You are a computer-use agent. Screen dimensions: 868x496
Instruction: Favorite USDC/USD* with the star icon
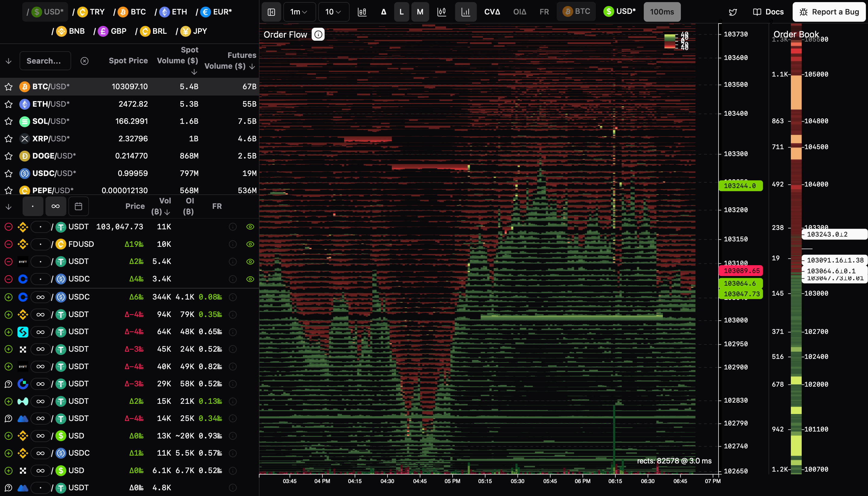coord(8,173)
